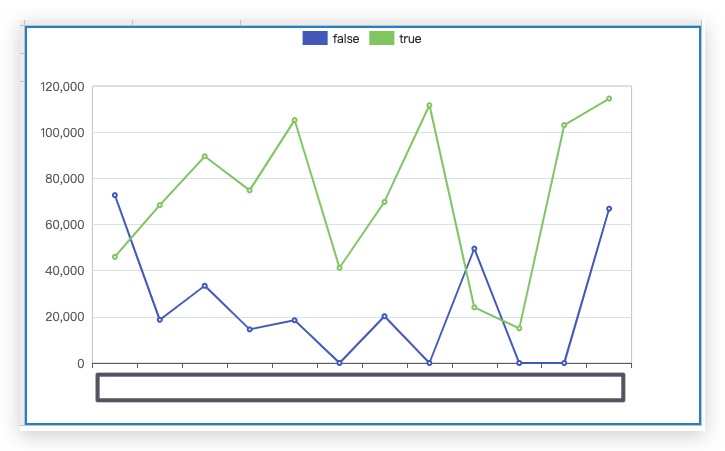Click the 20,000 y-axis label
725x451 pixels.
pos(65,317)
